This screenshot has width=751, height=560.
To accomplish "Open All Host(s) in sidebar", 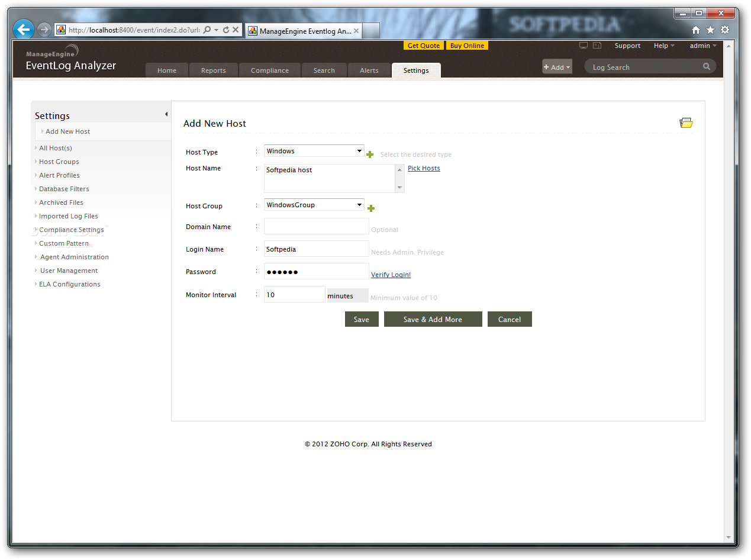I will tap(55, 148).
